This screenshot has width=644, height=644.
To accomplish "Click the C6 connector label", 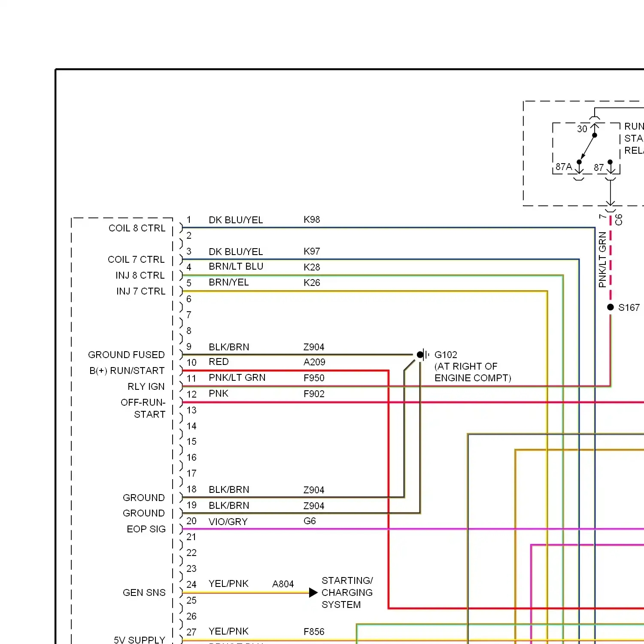I will [619, 220].
